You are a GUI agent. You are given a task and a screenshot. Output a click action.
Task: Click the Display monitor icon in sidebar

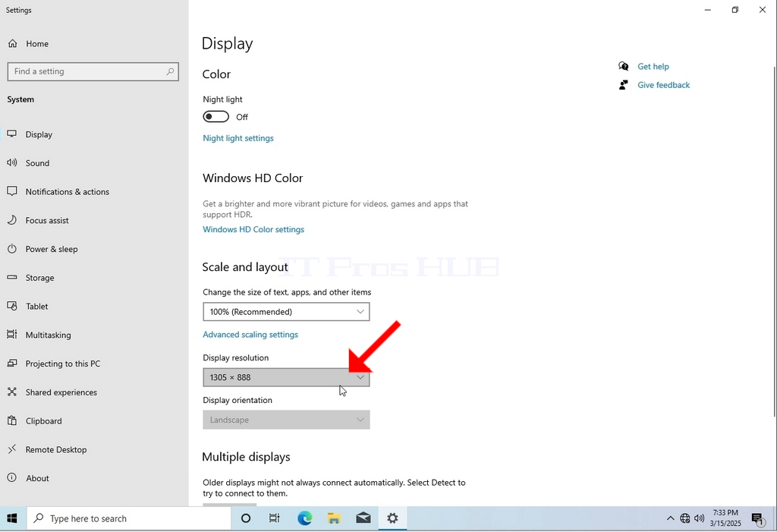tap(12, 134)
